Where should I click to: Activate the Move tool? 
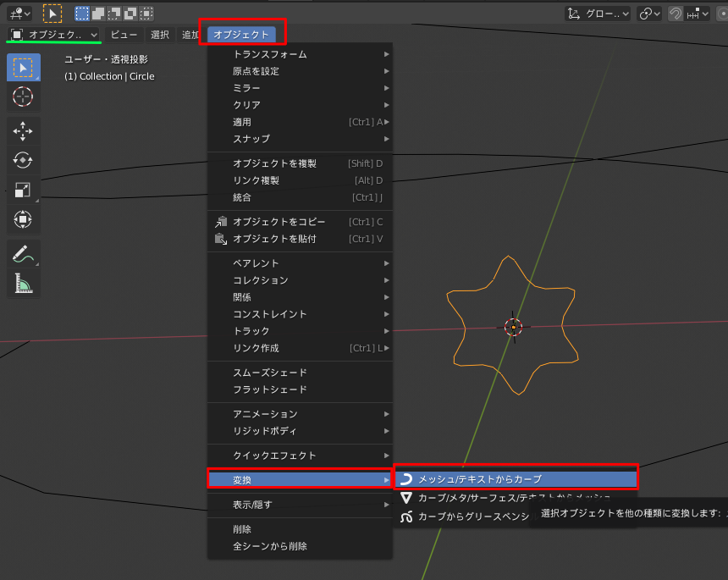point(23,131)
